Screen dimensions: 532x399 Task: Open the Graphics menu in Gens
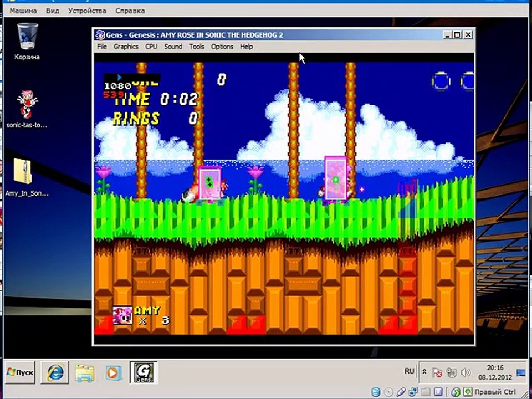[x=126, y=47]
